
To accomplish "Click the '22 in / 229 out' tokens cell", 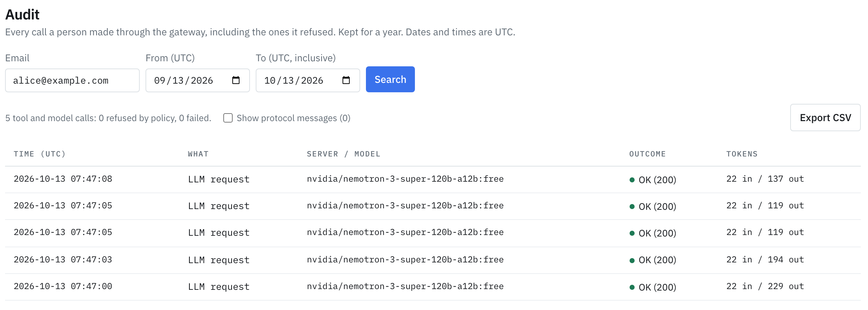I will [765, 286].
